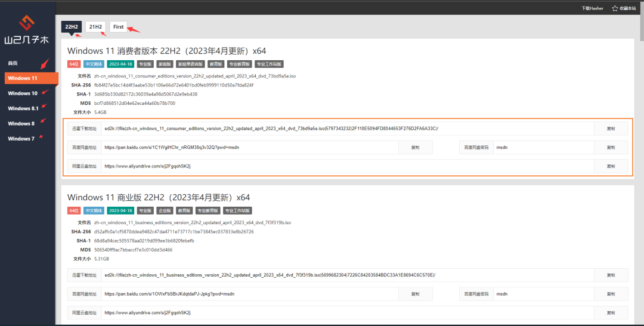Copy the business edition Baidu pan address

415,294
